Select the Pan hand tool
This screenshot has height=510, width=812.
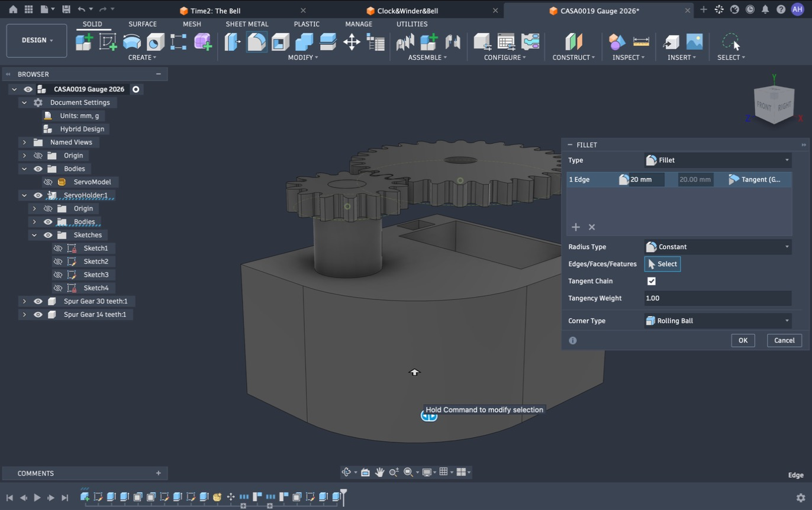coord(379,472)
